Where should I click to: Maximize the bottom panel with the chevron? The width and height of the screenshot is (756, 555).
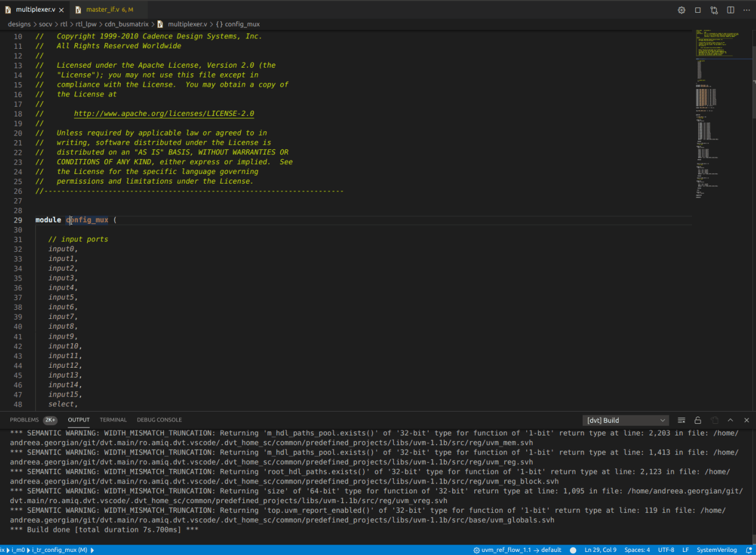(x=730, y=420)
